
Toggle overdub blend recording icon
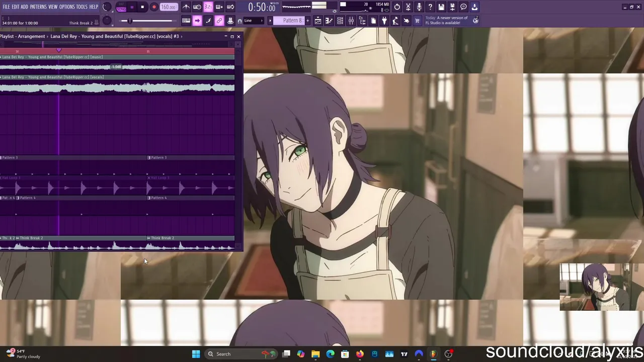pos(219,7)
